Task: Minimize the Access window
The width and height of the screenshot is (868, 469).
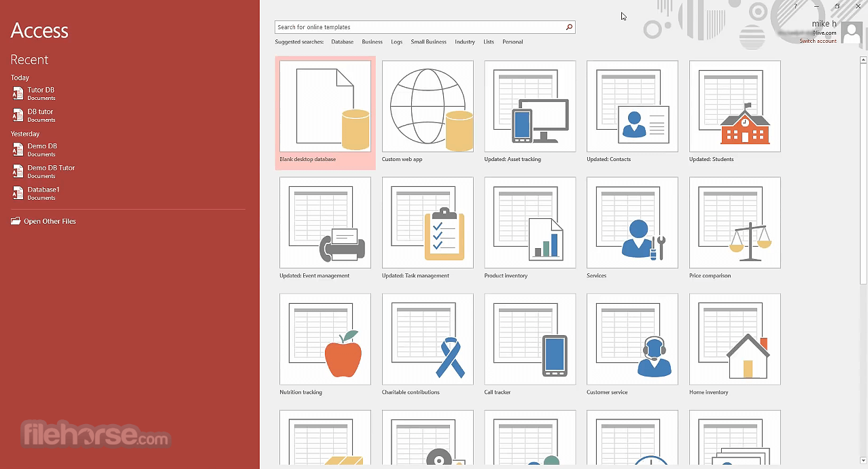Action: [x=816, y=6]
